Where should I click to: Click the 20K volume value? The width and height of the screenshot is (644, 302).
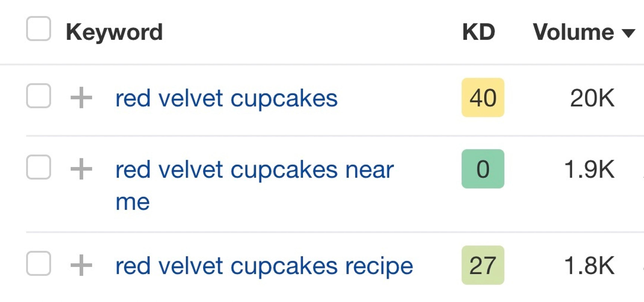tap(592, 98)
